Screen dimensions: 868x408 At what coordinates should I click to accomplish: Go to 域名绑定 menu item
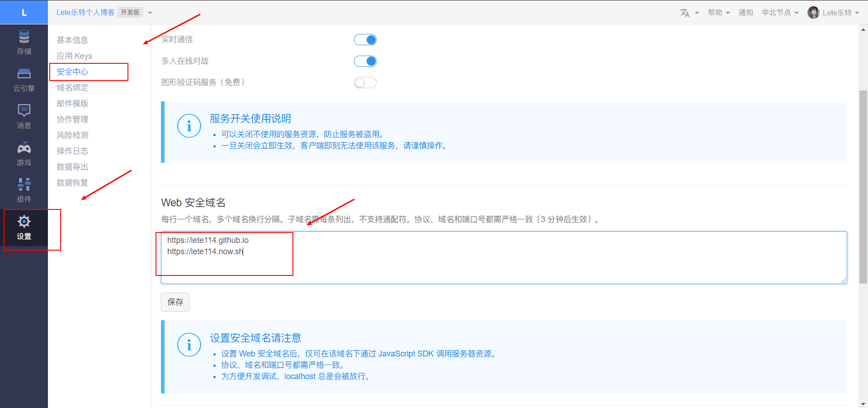tap(72, 88)
